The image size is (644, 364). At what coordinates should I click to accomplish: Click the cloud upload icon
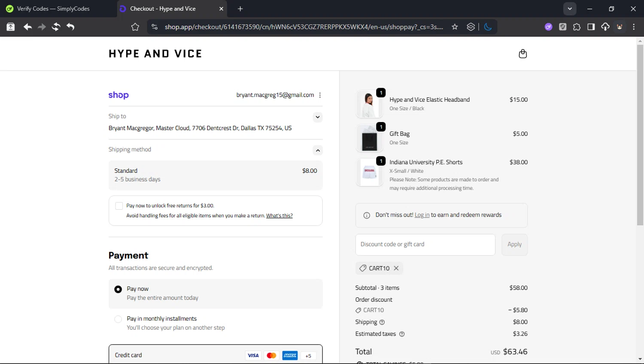click(605, 27)
